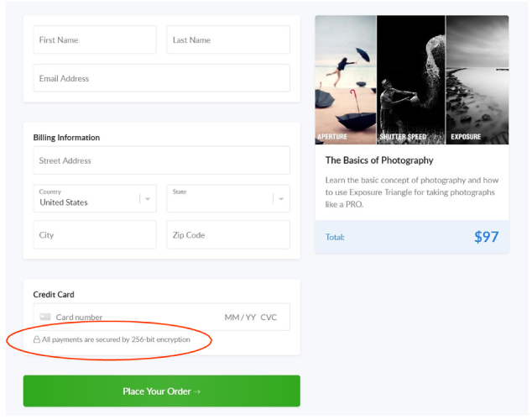Expand the State dropdown arrow
The height and width of the screenshot is (420, 532).
coord(281,198)
